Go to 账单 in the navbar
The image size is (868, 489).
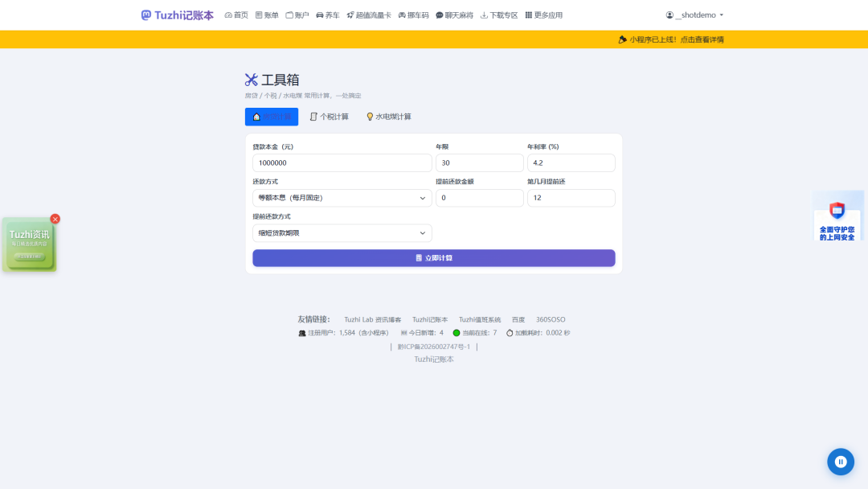(267, 15)
